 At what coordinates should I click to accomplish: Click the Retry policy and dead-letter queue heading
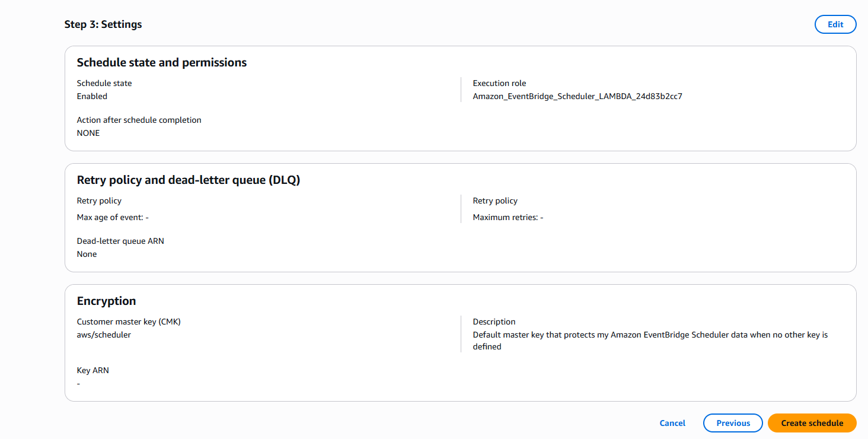coord(189,180)
